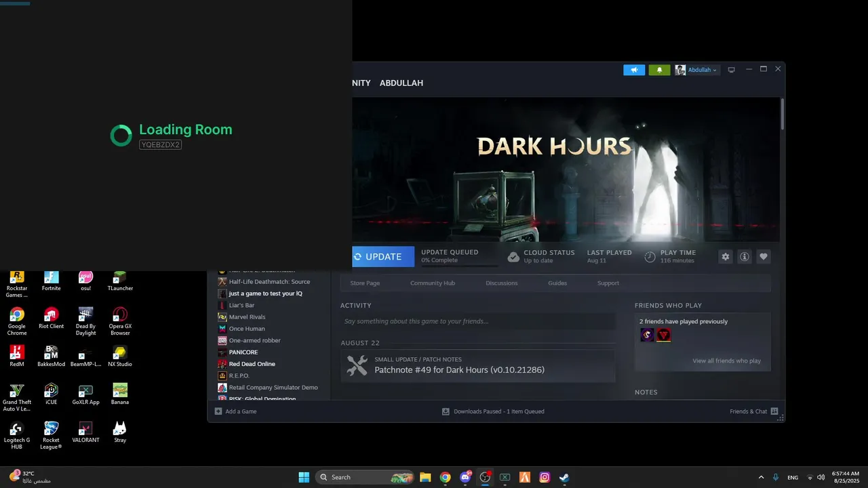The width and height of the screenshot is (868, 488).
Task: Open the Community Hub tab
Action: click(433, 283)
